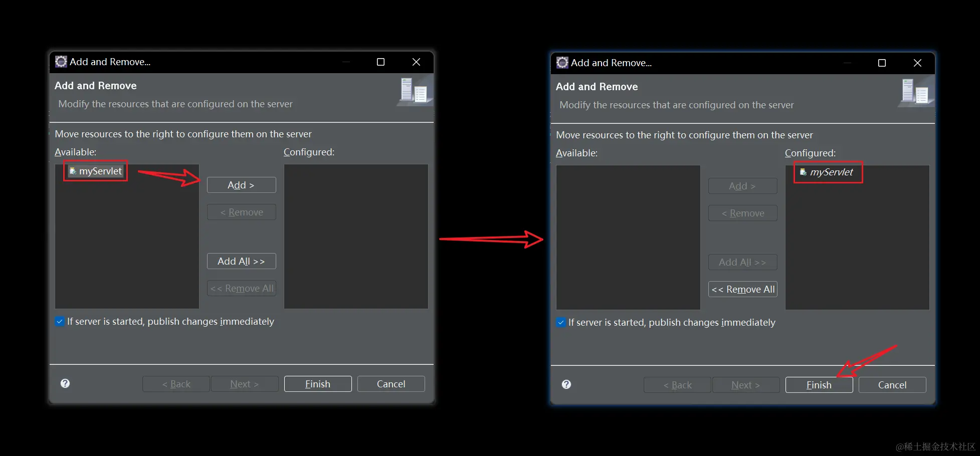
Task: Click the "Configured:" label in right dialog
Action: tap(810, 153)
